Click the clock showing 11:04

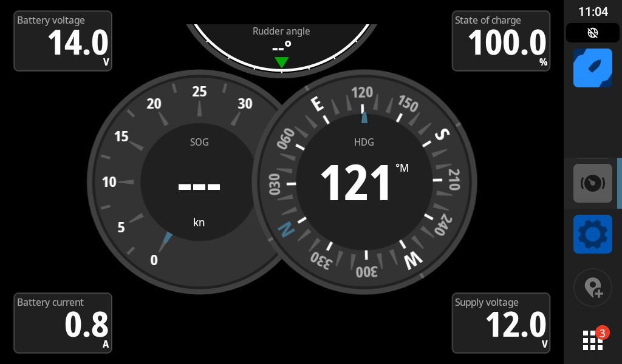(592, 12)
